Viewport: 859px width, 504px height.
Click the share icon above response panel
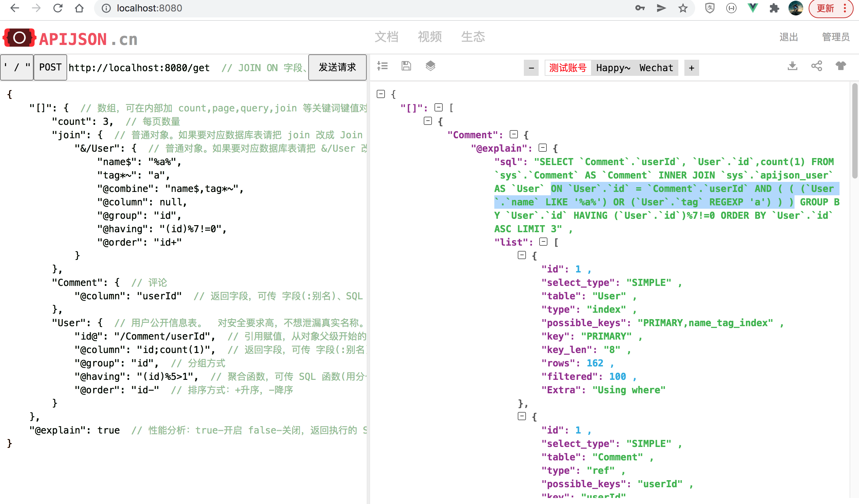pos(816,66)
